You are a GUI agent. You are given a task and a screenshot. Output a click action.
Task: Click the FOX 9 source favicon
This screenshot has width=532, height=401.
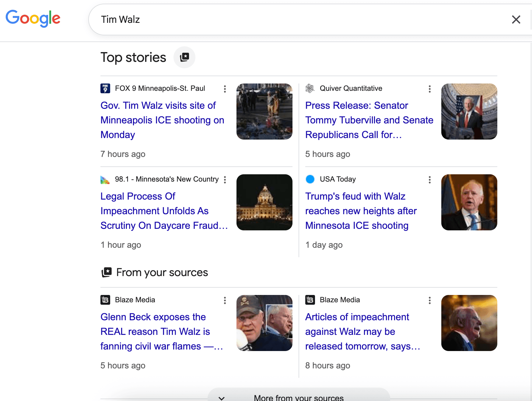point(105,88)
